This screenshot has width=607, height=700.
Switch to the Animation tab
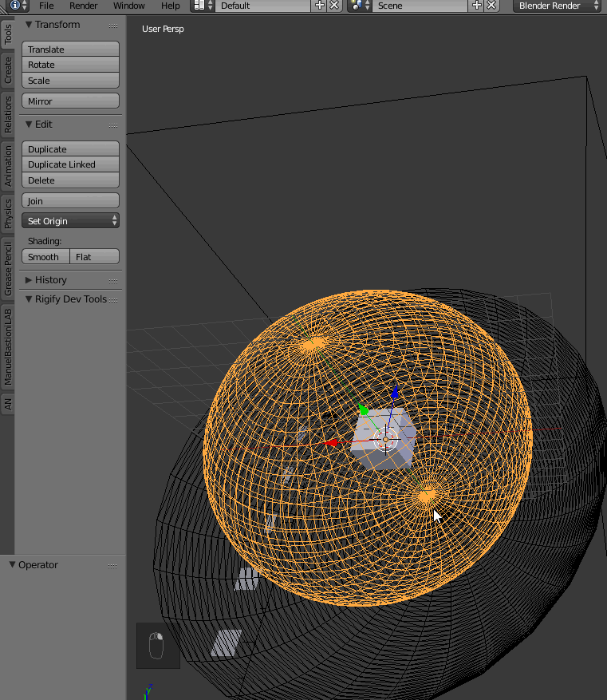click(8, 166)
